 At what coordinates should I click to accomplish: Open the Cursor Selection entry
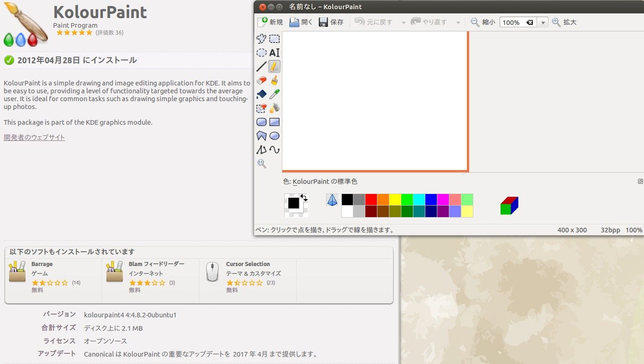tap(248, 277)
